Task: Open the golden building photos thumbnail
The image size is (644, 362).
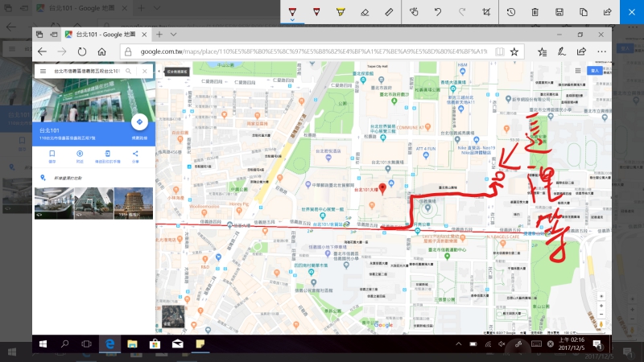Action: tap(134, 204)
